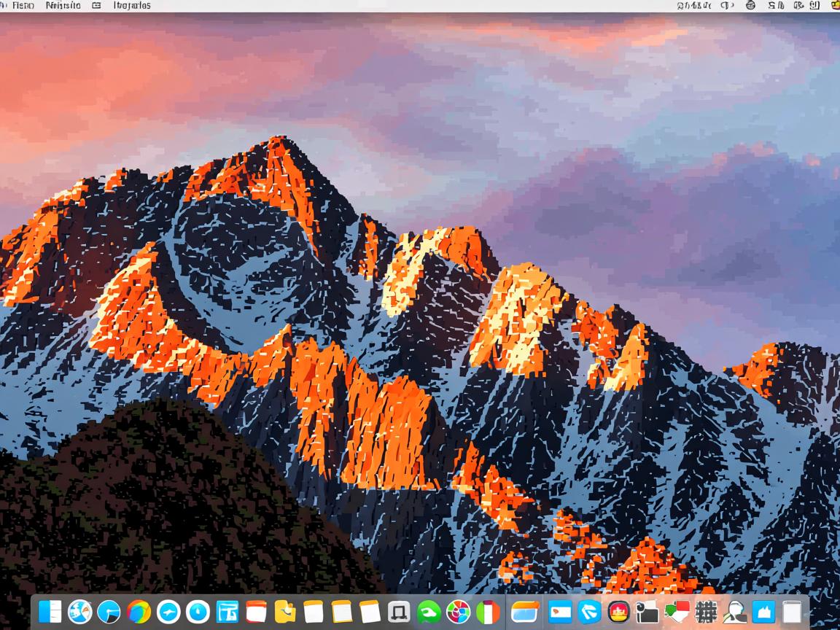Screen dimensions: 840x630
Task: Open the "Itegartes" menu in the menu bar
Action: (x=132, y=6)
